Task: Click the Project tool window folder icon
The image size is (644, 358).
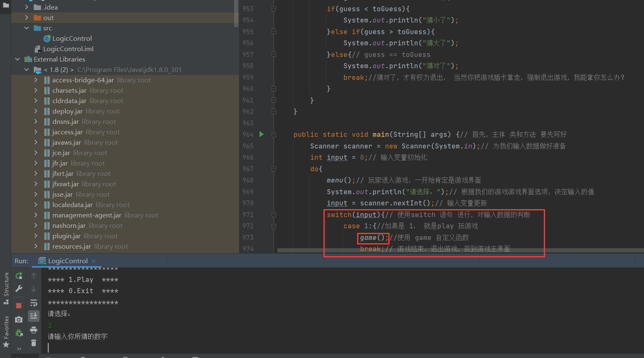Action: pyautogui.click(x=6, y=5)
